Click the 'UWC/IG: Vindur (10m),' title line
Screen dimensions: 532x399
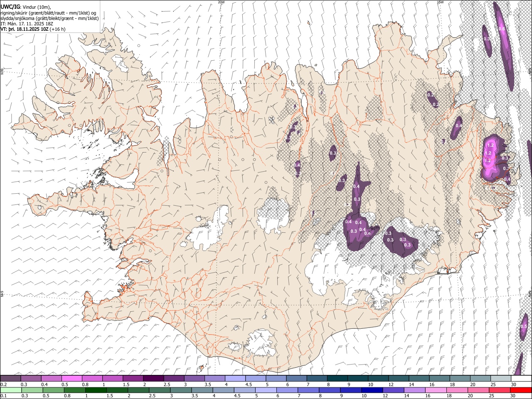(x=26, y=7)
